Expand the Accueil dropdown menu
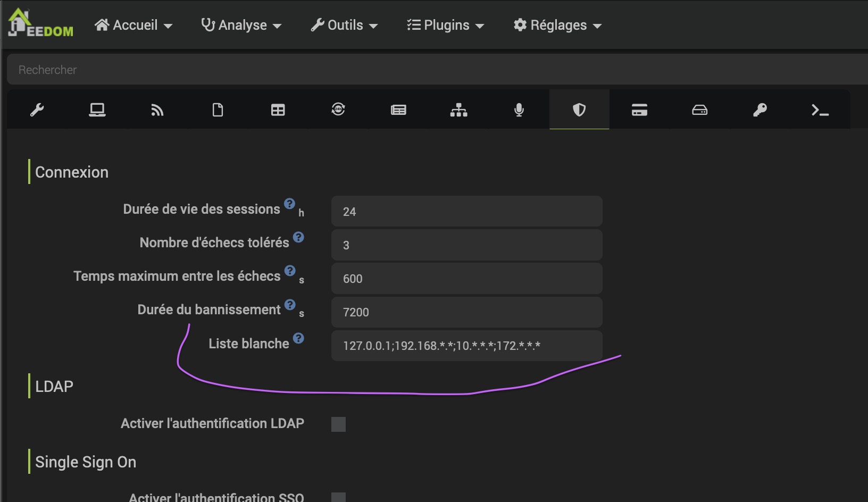 pos(133,25)
